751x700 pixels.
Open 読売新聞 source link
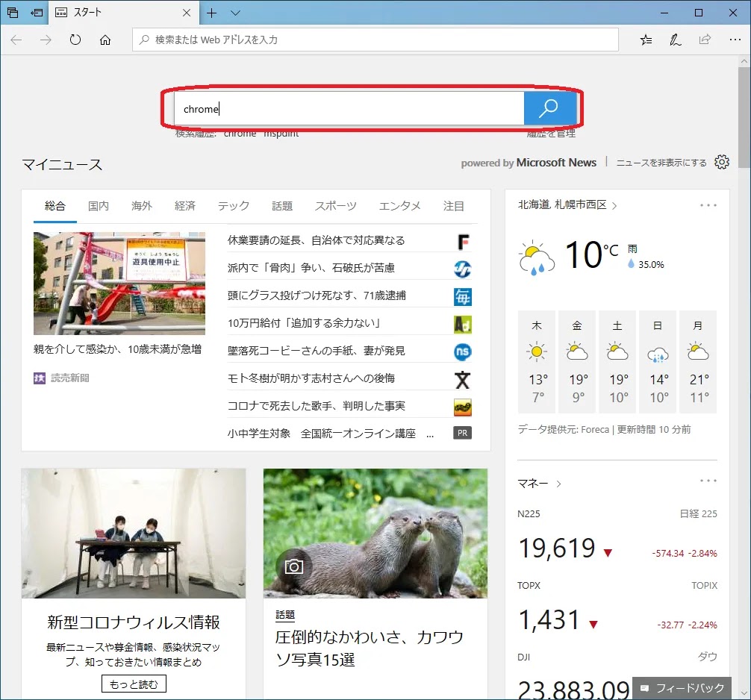point(61,378)
